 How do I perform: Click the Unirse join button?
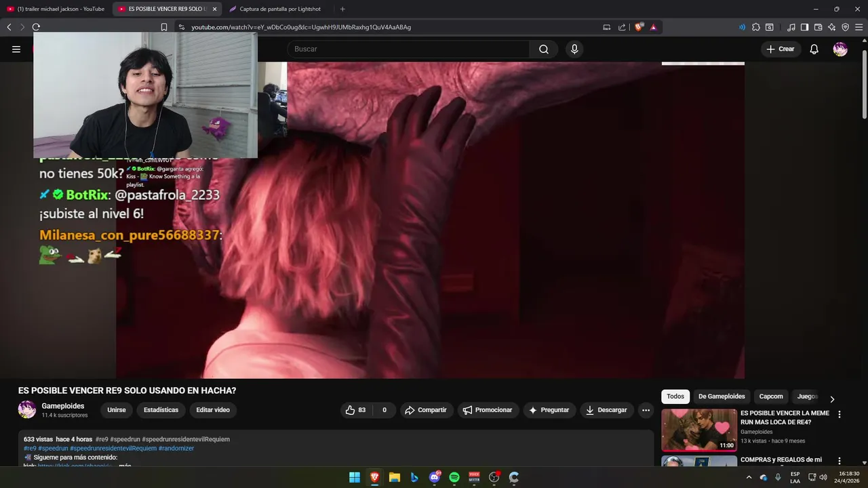tap(117, 410)
